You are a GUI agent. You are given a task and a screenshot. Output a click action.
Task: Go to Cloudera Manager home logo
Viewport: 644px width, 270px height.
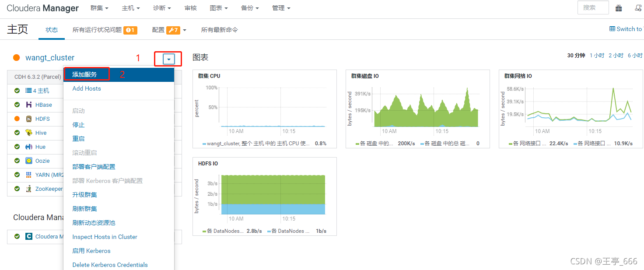pyautogui.click(x=43, y=8)
